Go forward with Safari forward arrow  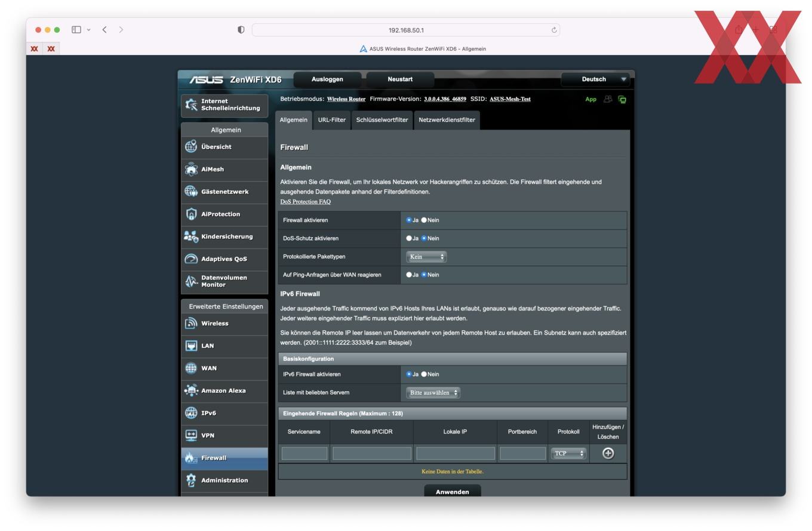(x=121, y=29)
